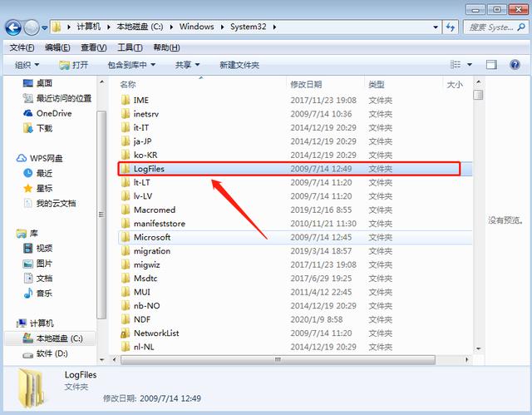Expand the 共享 dropdown
This screenshot has height=415, width=532.
click(187, 65)
